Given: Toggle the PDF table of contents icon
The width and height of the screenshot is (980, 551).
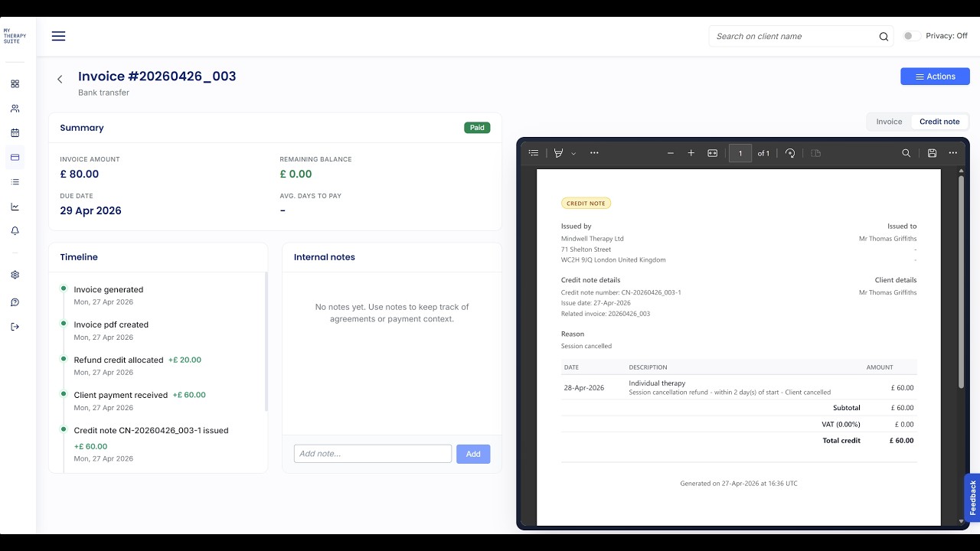Looking at the screenshot, I should coord(534,153).
